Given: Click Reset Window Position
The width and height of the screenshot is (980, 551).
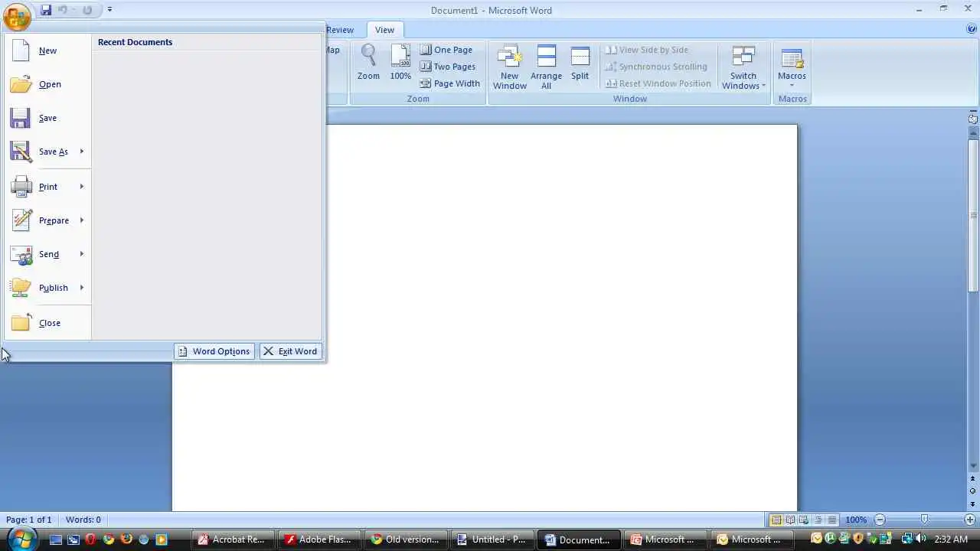Looking at the screenshot, I should (x=658, y=83).
